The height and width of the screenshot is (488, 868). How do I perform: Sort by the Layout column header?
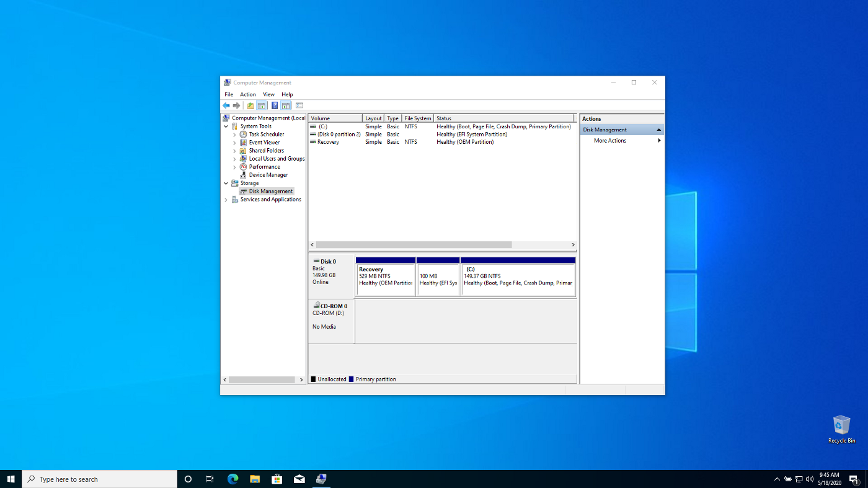click(x=373, y=118)
